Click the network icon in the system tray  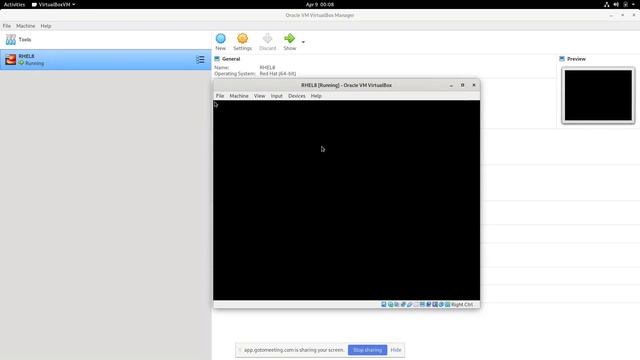coord(607,4)
